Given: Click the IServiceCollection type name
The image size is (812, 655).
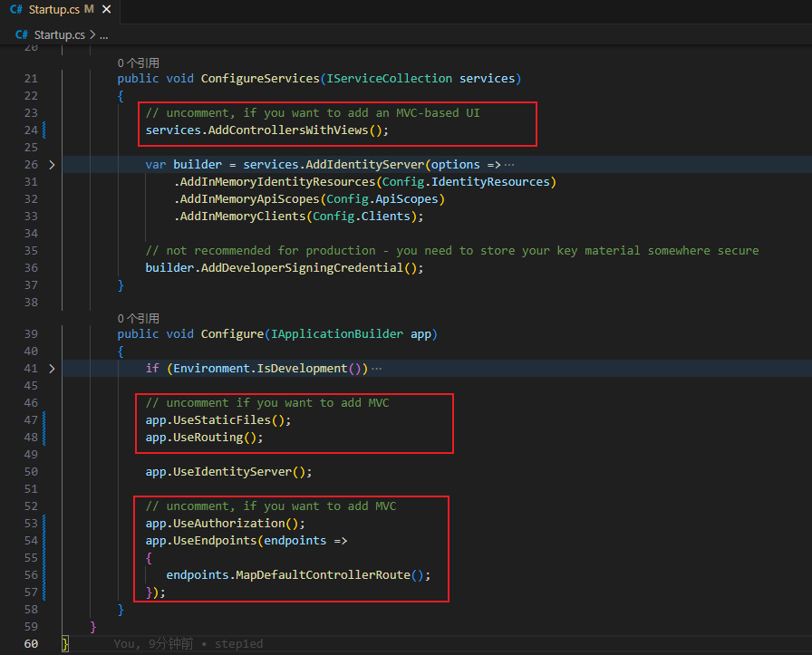Looking at the screenshot, I should pos(390,79).
